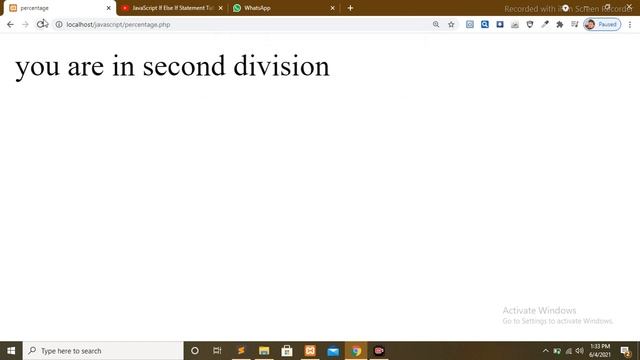Open Sublime Text from taskbar

(x=241, y=351)
